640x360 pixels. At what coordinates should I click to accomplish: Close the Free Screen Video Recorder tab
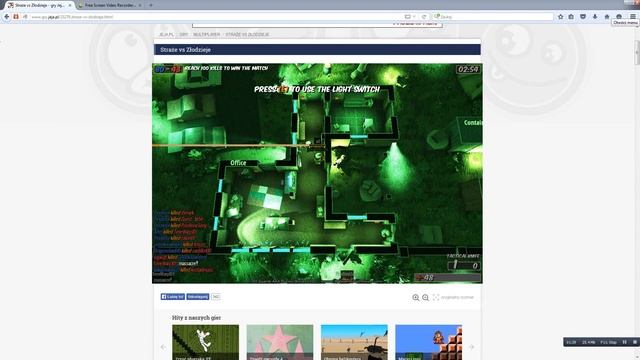(140, 5)
